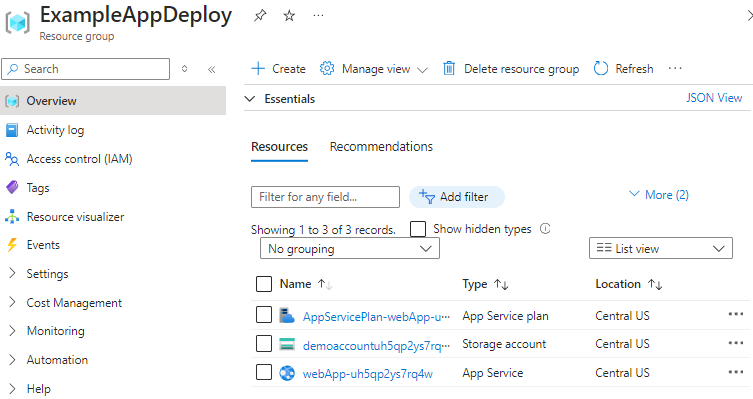The image size is (753, 399).
Task: Open the AppServicePlan-webApp resource link
Action: point(376,316)
